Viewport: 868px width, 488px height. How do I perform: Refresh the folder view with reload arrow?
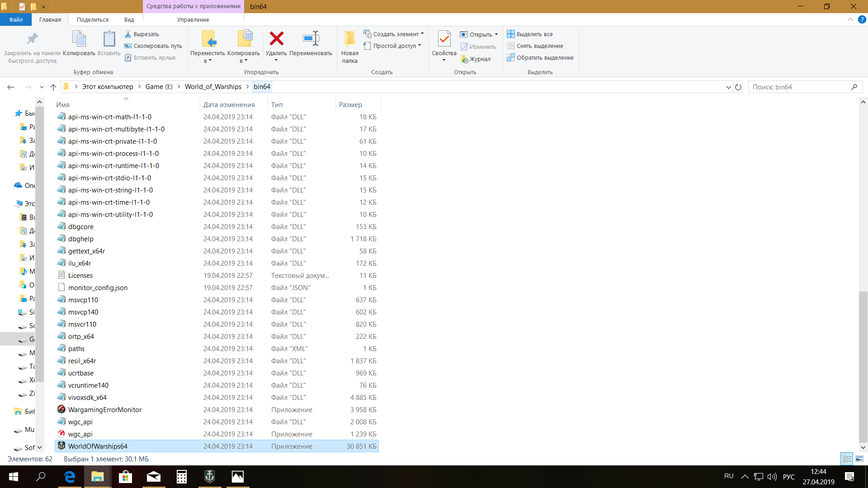coord(738,87)
